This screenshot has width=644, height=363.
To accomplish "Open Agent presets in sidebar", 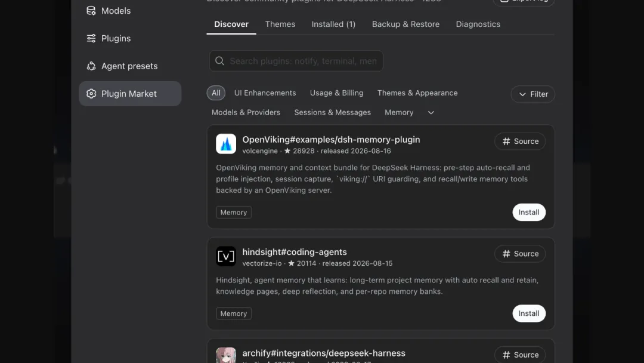I will pyautogui.click(x=130, y=66).
